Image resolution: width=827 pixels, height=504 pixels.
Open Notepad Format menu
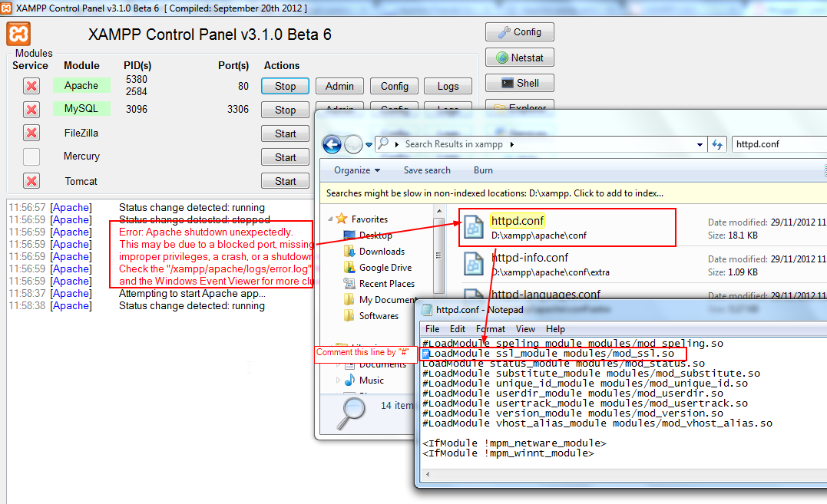pos(491,329)
